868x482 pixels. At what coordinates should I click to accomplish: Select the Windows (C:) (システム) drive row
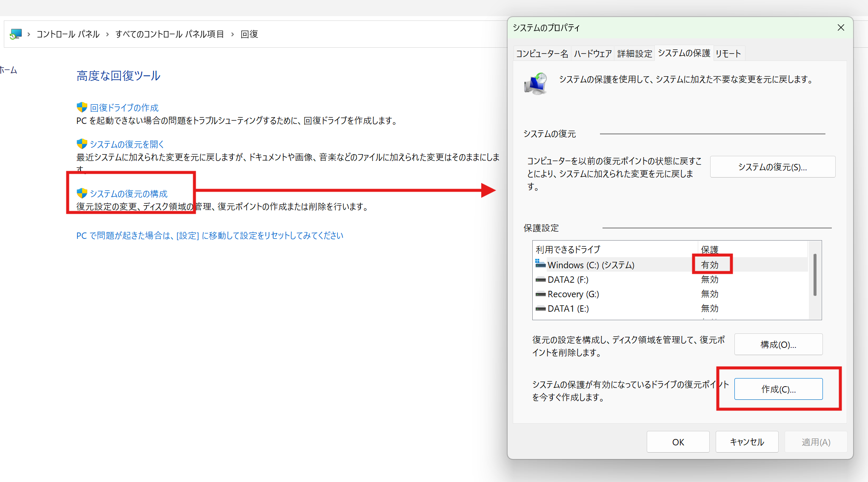(617, 265)
